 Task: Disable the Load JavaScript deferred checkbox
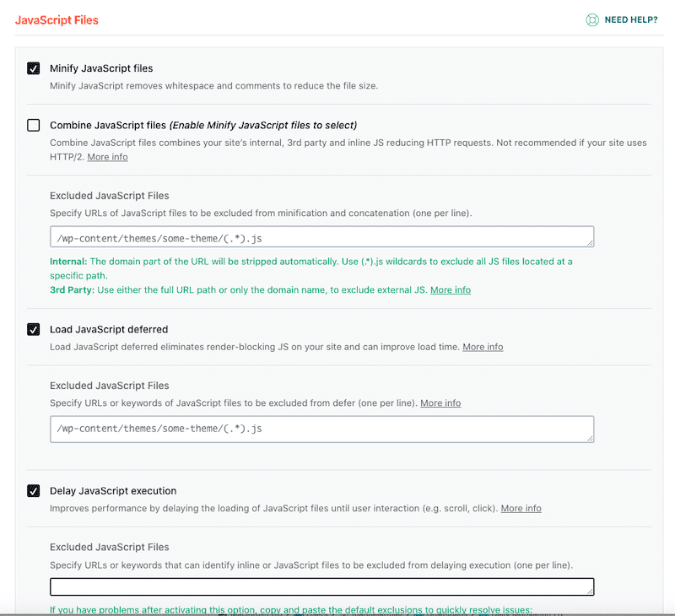pos(34,329)
